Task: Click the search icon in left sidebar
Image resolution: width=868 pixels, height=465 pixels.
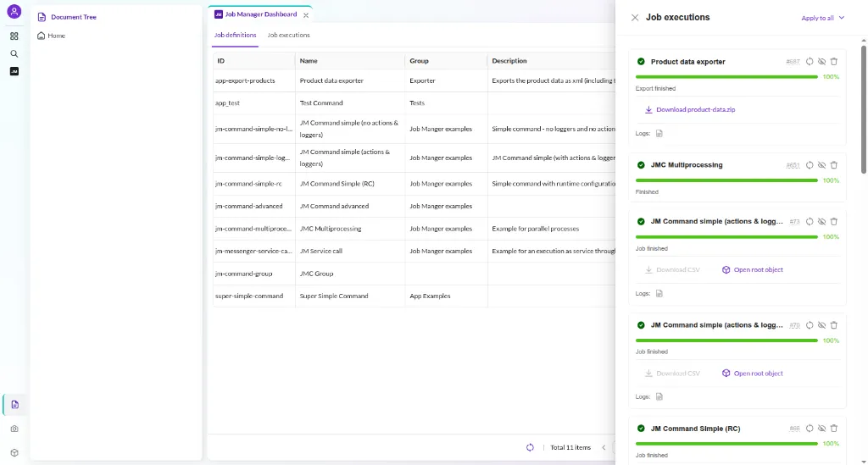Action: click(x=14, y=53)
